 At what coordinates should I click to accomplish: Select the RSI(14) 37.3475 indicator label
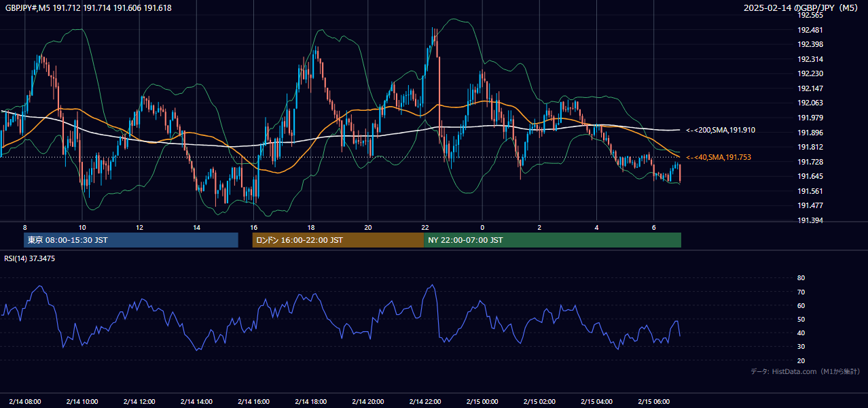point(30,258)
